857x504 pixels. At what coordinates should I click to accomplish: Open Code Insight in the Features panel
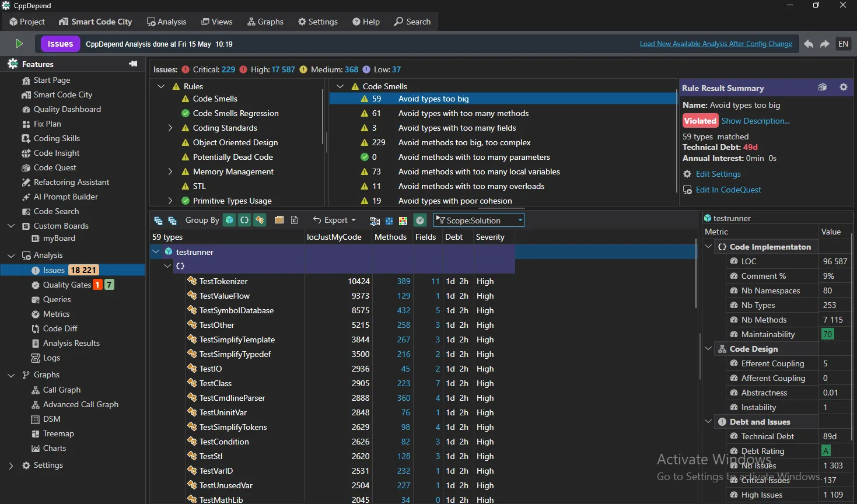[x=51, y=153]
